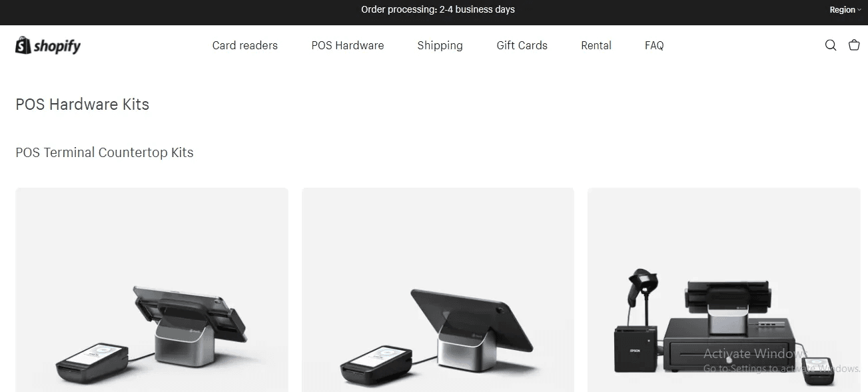Open middle kit with black tablet stand
The width and height of the screenshot is (868, 392).
[438, 290]
